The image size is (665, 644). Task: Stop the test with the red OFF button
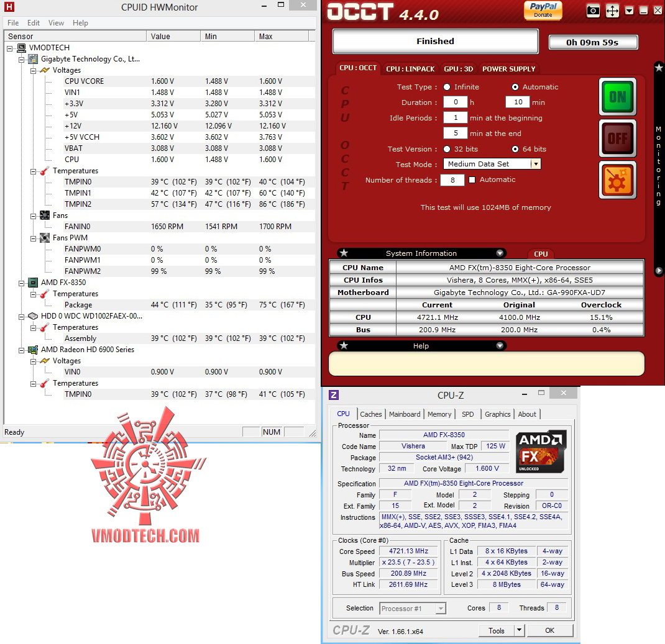coord(618,138)
